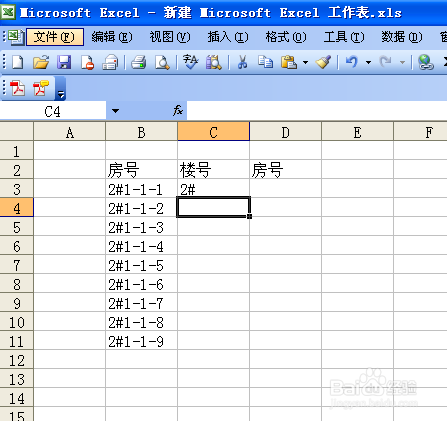Select row 4 header

pyautogui.click(x=17, y=208)
